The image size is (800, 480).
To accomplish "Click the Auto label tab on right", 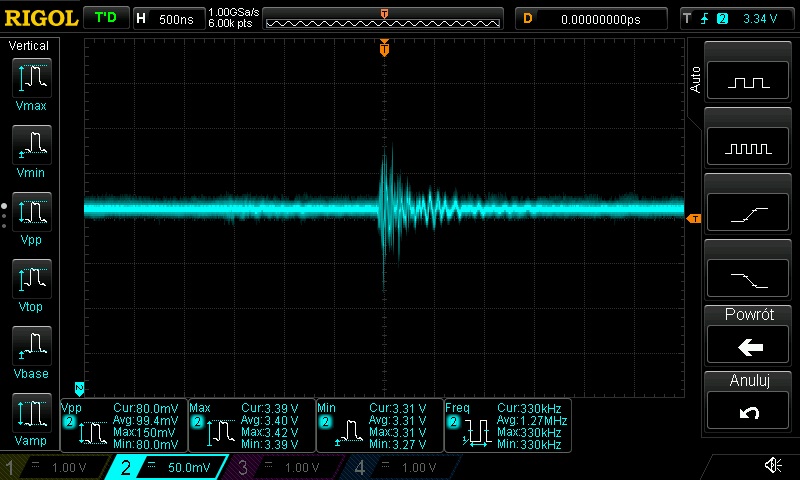I will click(x=695, y=80).
